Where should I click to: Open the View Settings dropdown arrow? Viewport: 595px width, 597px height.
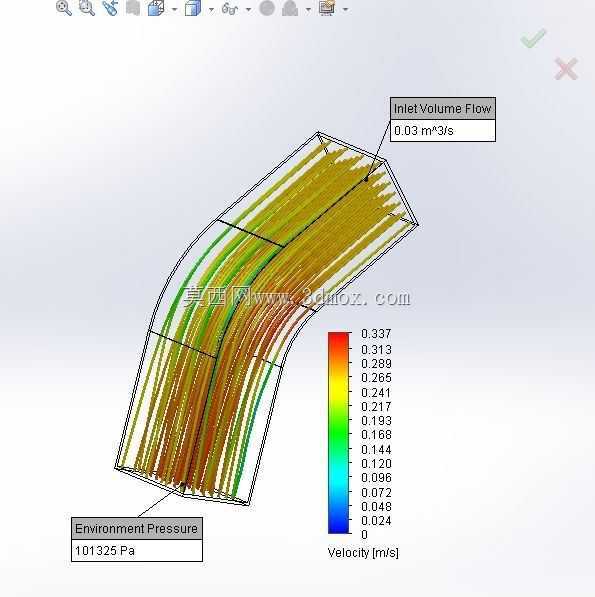346,9
